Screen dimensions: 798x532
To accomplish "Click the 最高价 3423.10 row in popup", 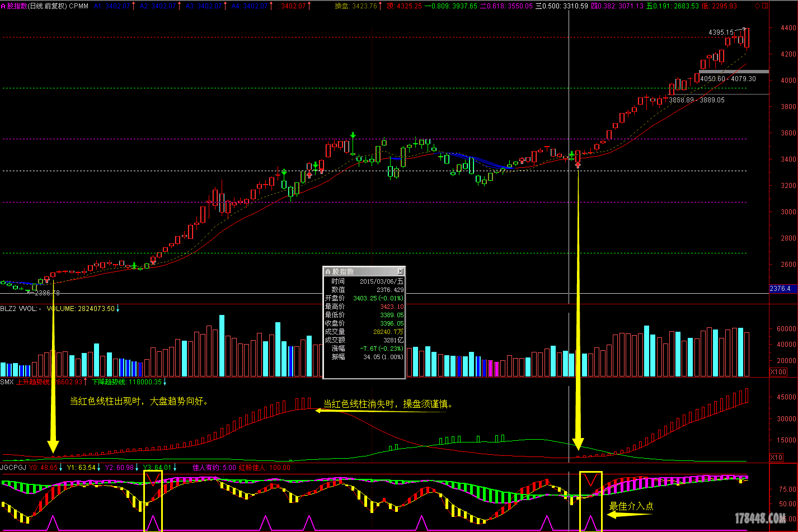I will (364, 307).
